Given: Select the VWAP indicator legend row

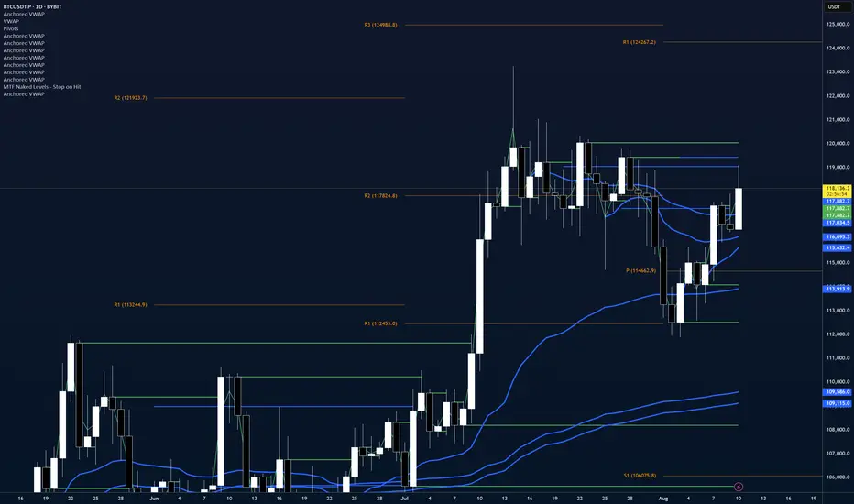Looking at the screenshot, I should tap(11, 21).
